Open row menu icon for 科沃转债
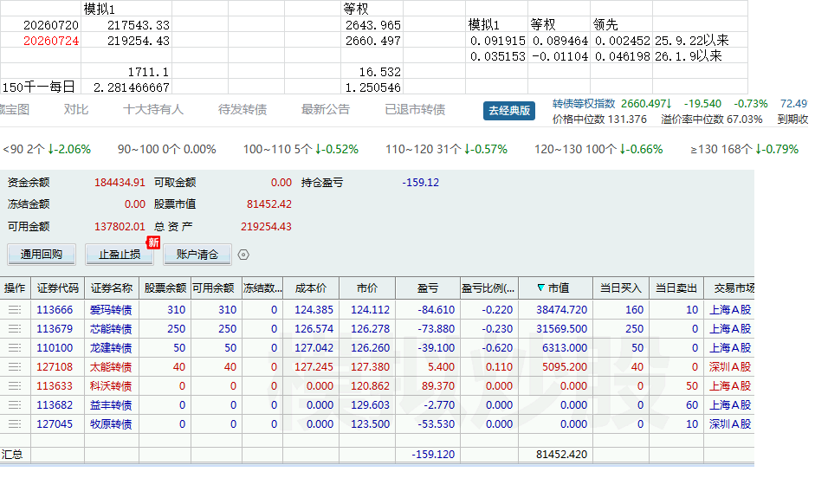Image resolution: width=815 pixels, height=504 pixels. (x=15, y=386)
